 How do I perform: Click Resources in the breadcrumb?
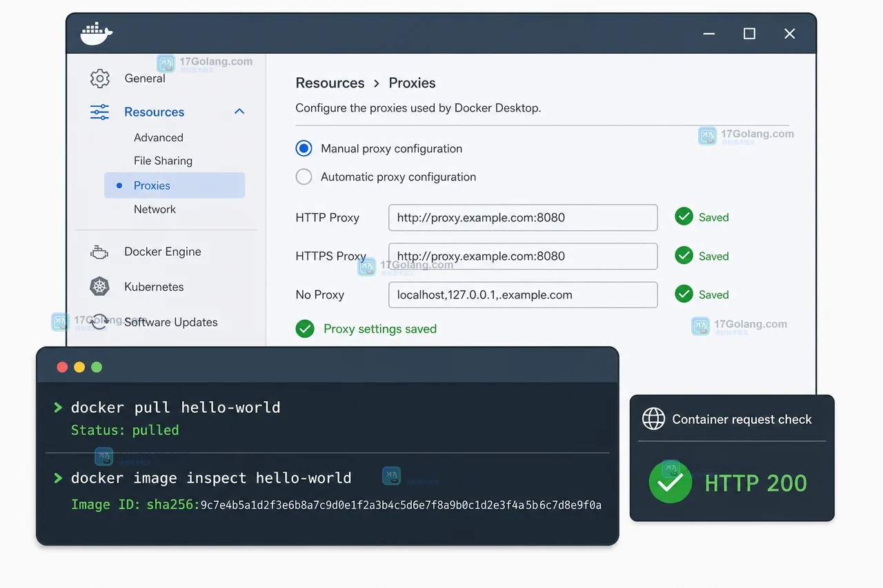tap(330, 83)
